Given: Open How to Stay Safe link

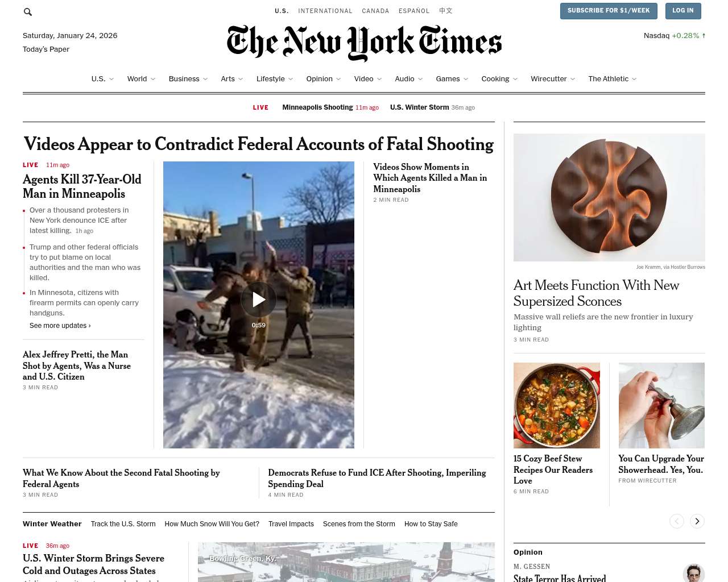Looking at the screenshot, I should (x=431, y=524).
